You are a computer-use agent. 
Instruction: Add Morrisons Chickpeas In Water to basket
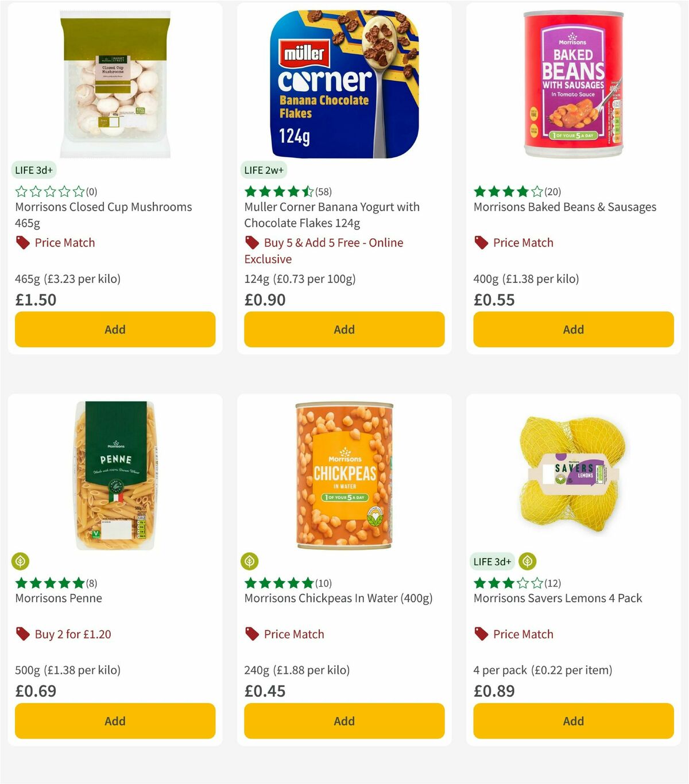344,721
